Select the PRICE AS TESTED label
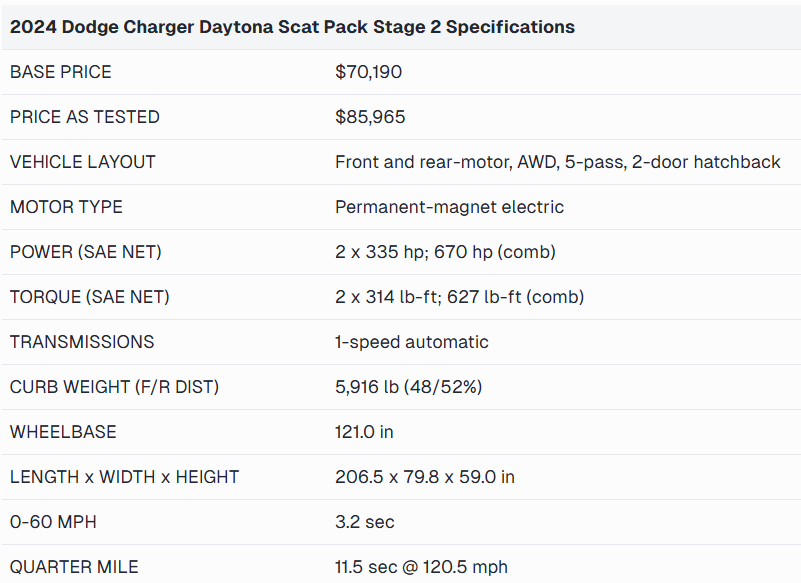 tap(85, 117)
